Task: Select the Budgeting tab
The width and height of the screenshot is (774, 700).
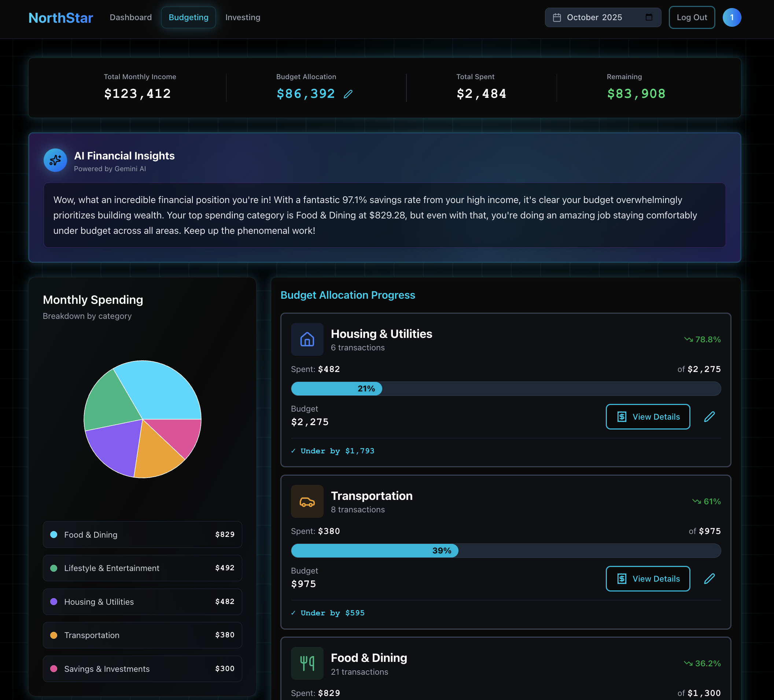Action: click(x=188, y=18)
